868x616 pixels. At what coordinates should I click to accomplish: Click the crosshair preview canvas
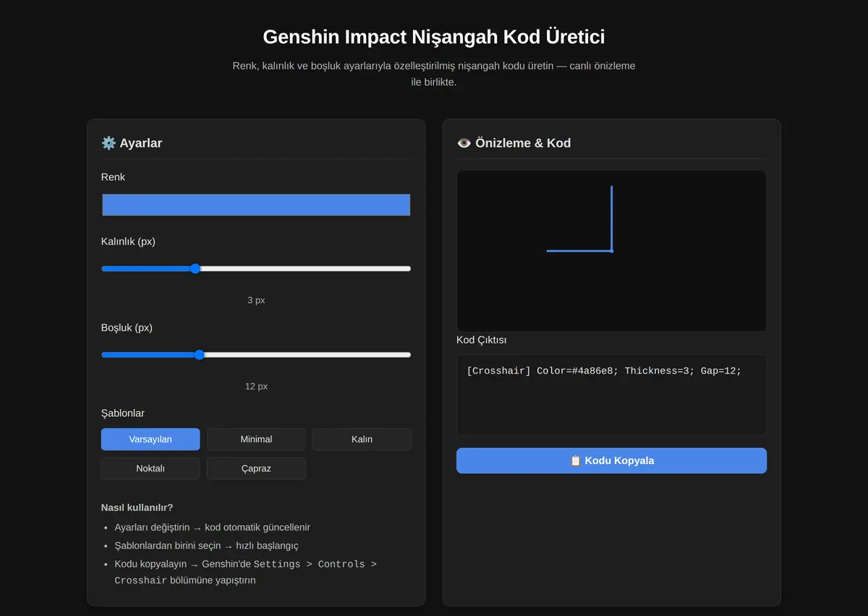point(611,251)
